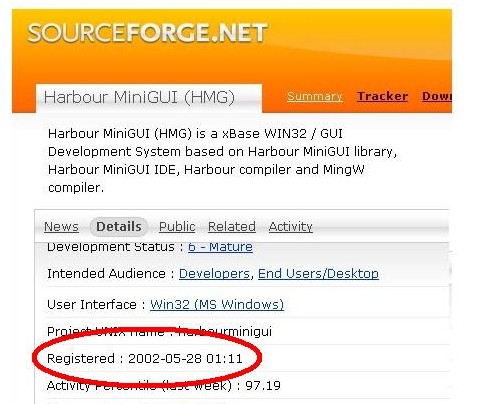
Task: Select the Details tab
Action: pos(119,227)
